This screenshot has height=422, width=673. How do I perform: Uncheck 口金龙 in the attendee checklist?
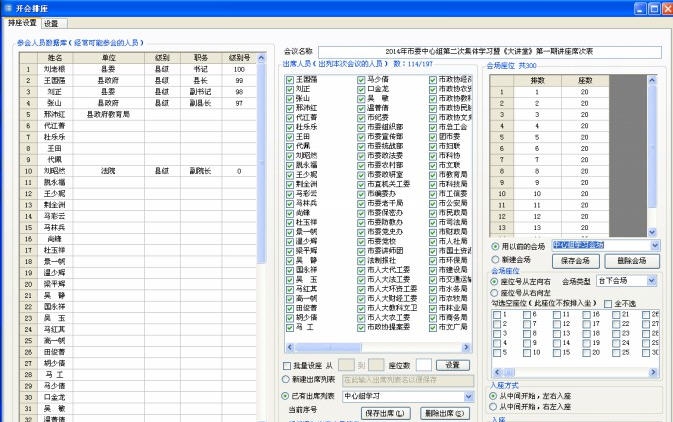[361, 89]
